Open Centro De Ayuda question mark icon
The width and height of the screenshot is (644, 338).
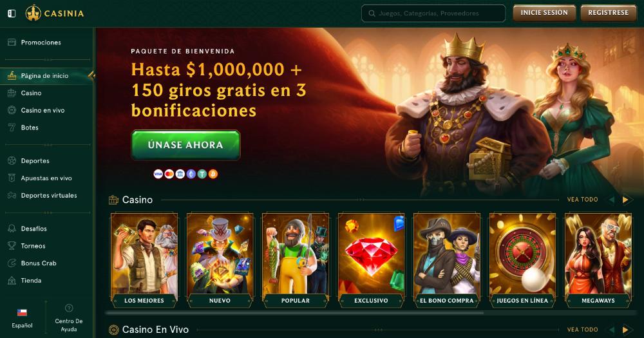click(69, 308)
